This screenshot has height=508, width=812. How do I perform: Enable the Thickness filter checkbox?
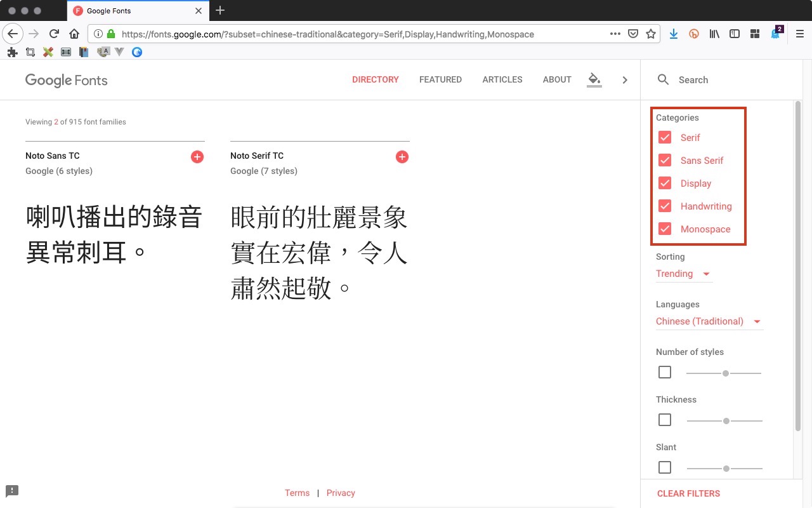point(665,420)
